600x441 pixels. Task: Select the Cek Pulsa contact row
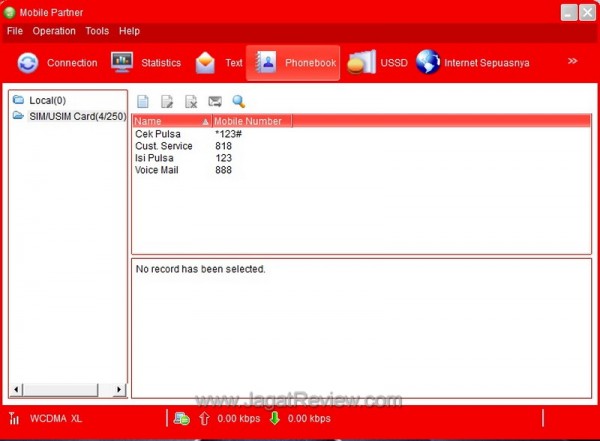[158, 134]
